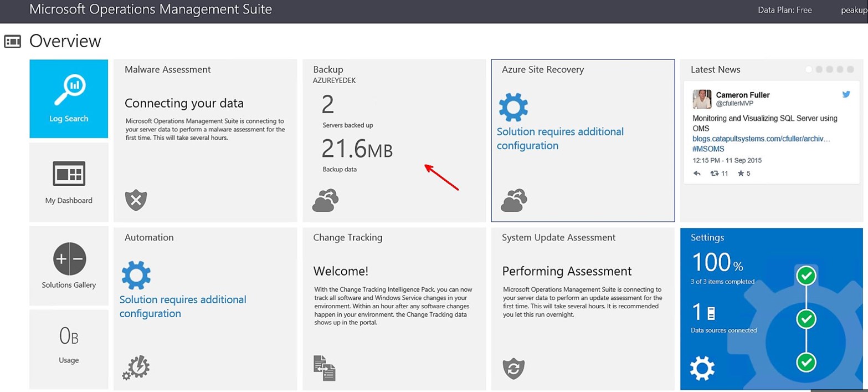The image size is (868, 392).
Task: Select the first Latest News carousel dot
Action: [x=809, y=69]
